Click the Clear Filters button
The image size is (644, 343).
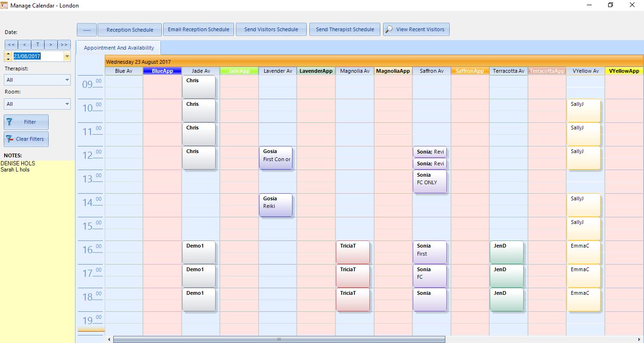26,139
